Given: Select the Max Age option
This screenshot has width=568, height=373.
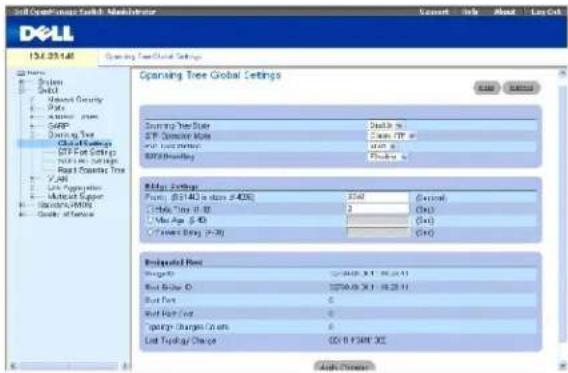Looking at the screenshot, I should coord(150,220).
